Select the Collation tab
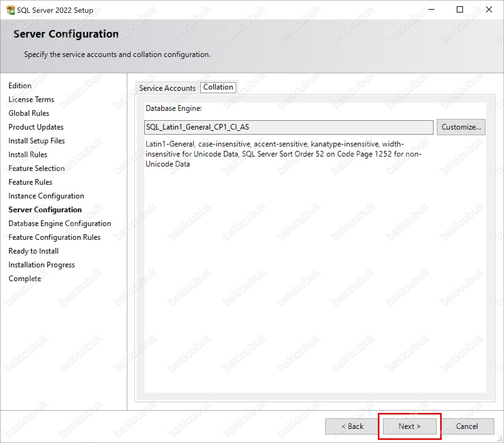 [218, 87]
